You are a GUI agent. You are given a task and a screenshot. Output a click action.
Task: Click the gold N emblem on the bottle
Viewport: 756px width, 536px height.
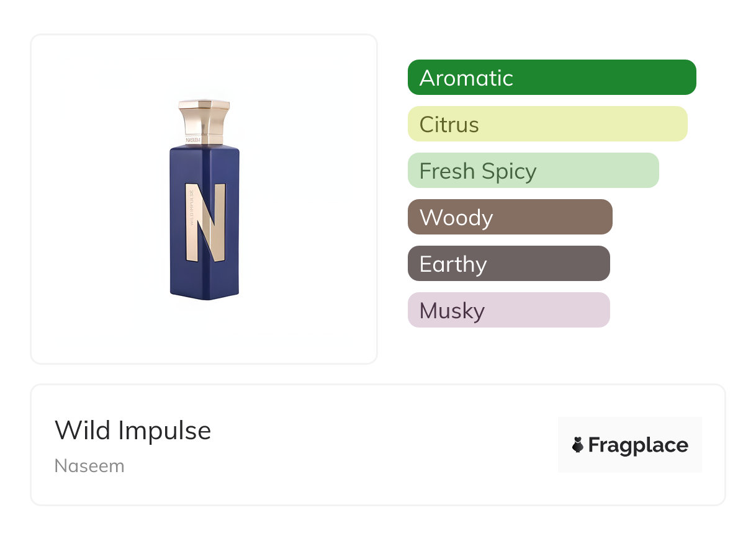tap(206, 221)
